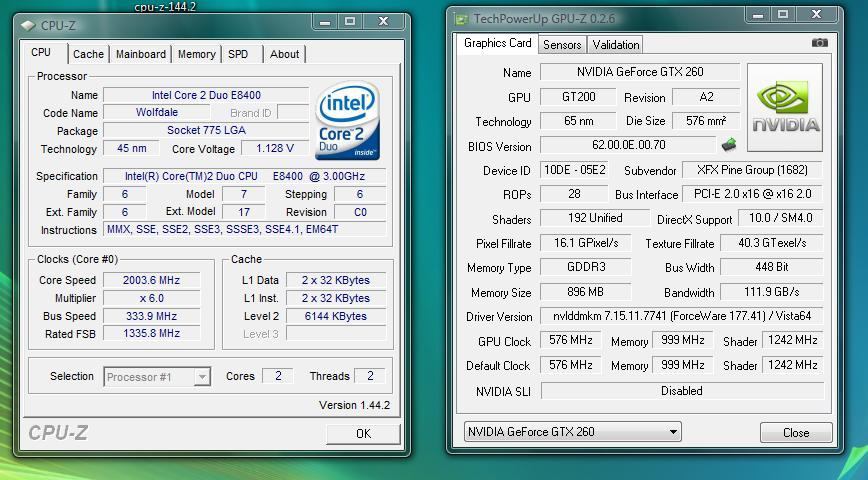Click the Pixel Fillrate value 16.1 GPixel/s
Image resolution: width=868 pixels, height=480 pixels.
(x=585, y=242)
